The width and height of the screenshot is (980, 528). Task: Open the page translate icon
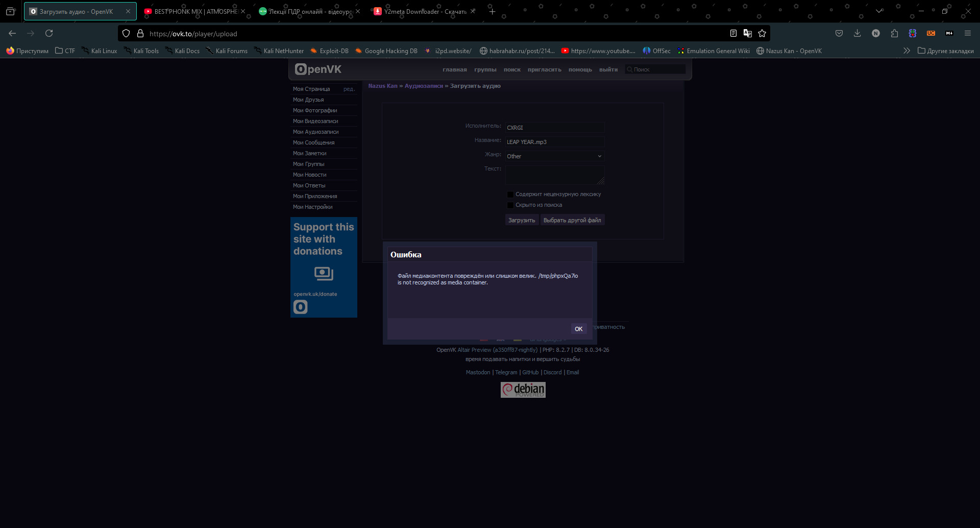pos(748,33)
